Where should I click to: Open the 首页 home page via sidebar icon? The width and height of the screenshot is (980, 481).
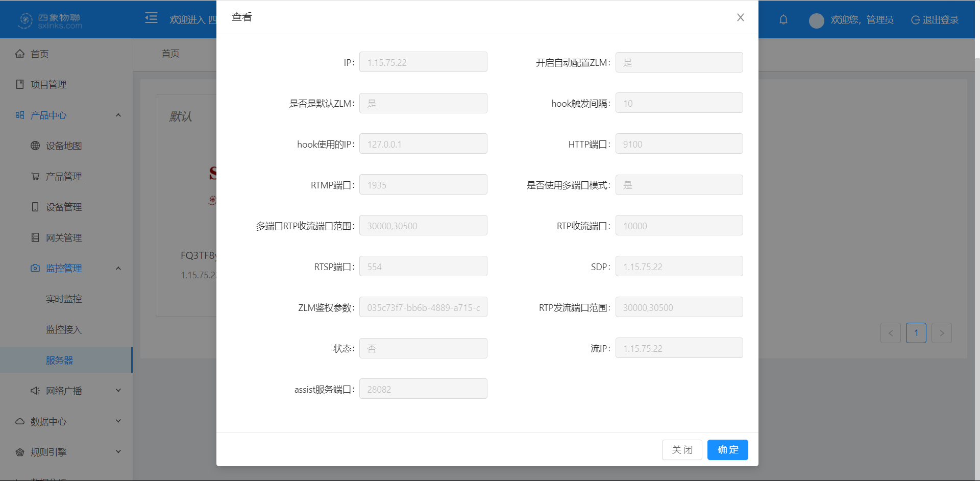click(20, 54)
